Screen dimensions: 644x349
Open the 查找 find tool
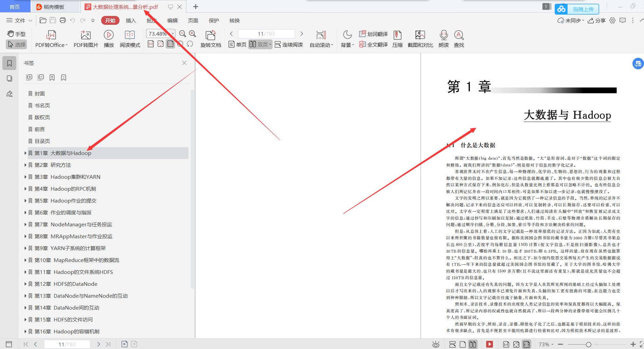(459, 39)
